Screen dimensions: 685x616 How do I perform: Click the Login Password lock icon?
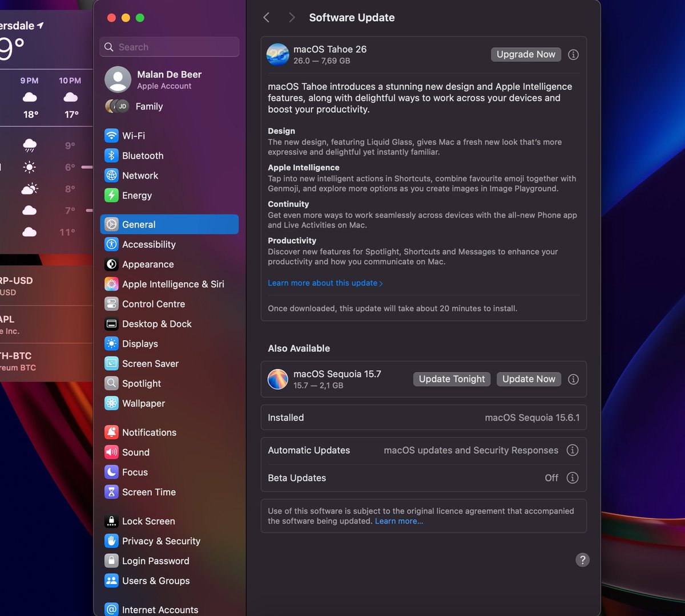[x=111, y=561]
